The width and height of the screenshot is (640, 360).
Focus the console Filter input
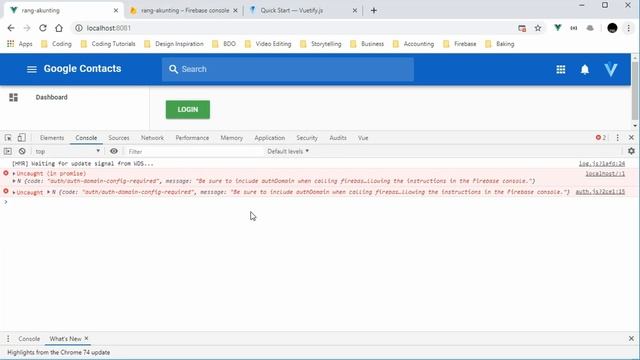click(x=194, y=151)
